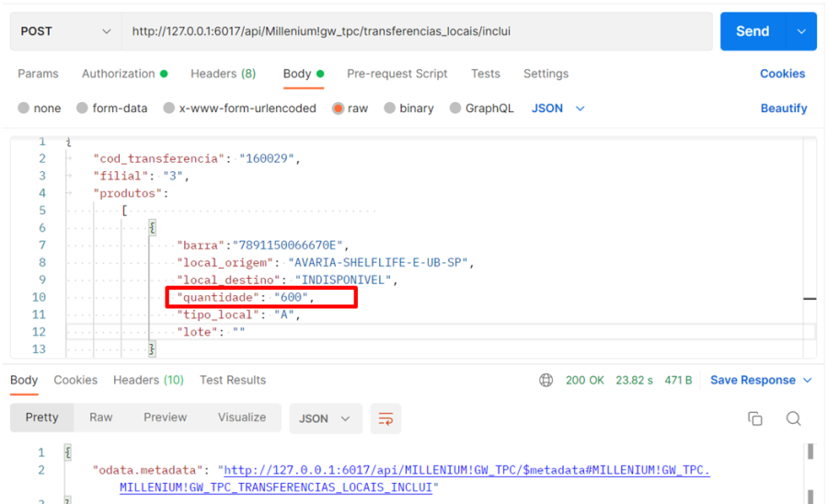This screenshot has width=828, height=504.
Task: Click the tipo_local value "A"
Action: [x=284, y=315]
